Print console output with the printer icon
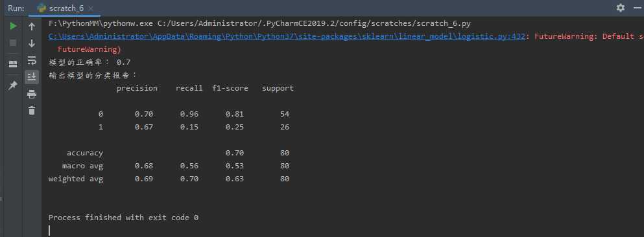 click(x=32, y=95)
